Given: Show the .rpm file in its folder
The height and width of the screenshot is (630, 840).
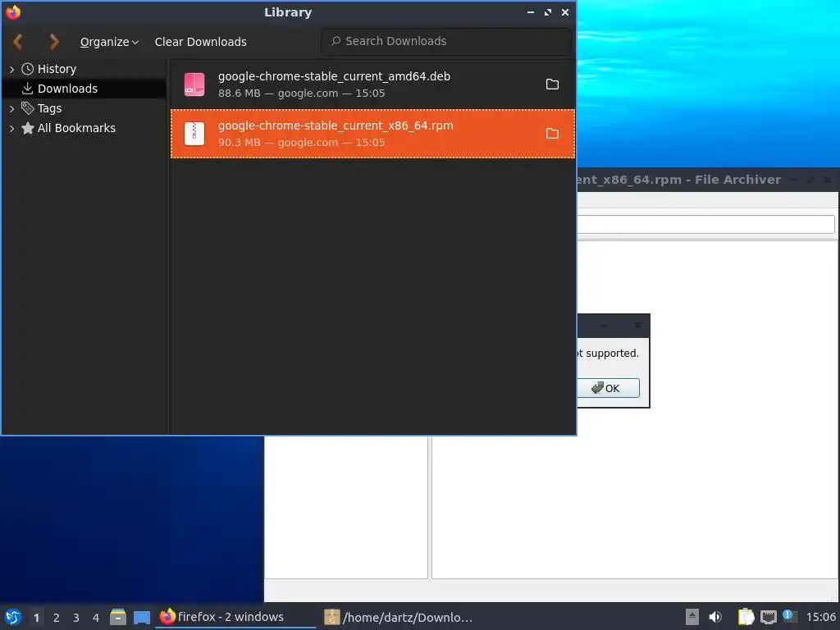Looking at the screenshot, I should [x=552, y=134].
